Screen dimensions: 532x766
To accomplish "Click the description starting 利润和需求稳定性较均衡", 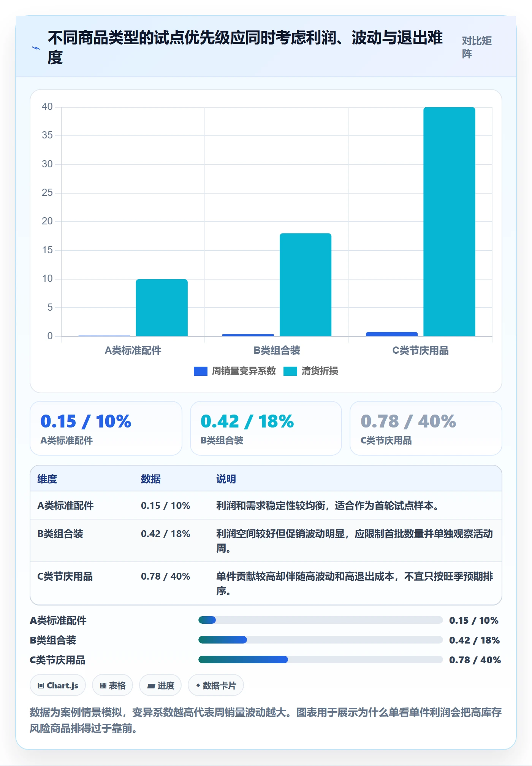I will point(328,505).
